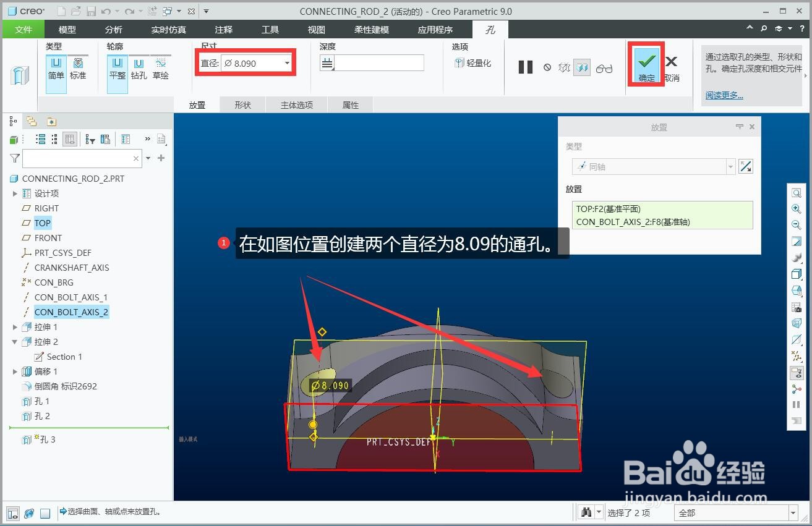This screenshot has width=812, height=526.
Task: Open the diameter value dropdown arrow
Action: 287,63
